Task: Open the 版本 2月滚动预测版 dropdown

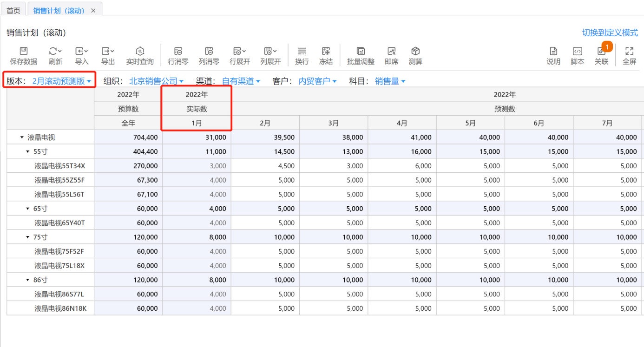Action: 61,81
